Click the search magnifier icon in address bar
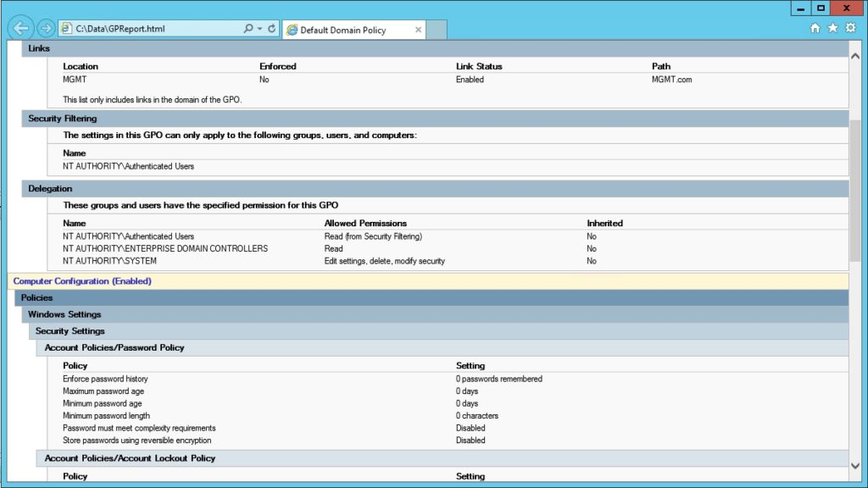The height and width of the screenshot is (488, 868). coord(248,28)
